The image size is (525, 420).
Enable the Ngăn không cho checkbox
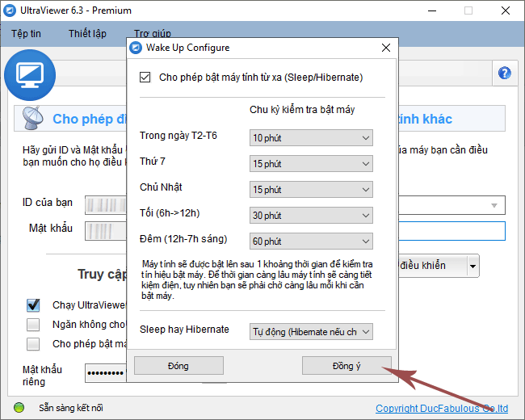(x=33, y=325)
